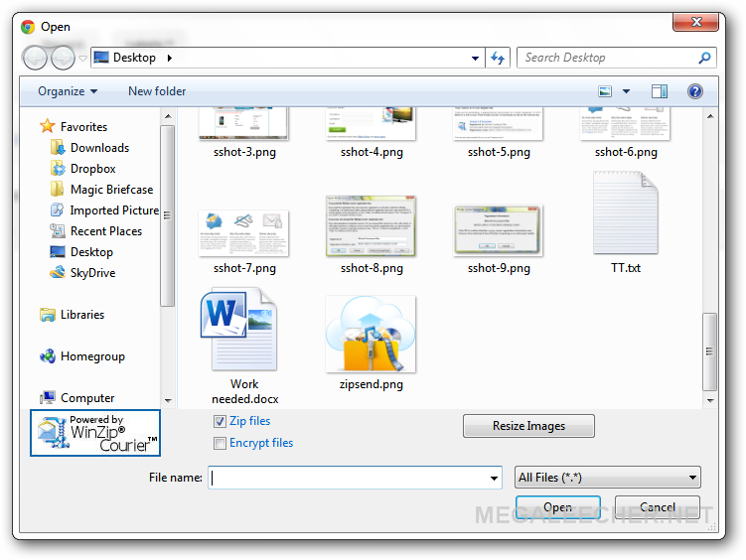Click the file list scroll up arrow

(710, 116)
